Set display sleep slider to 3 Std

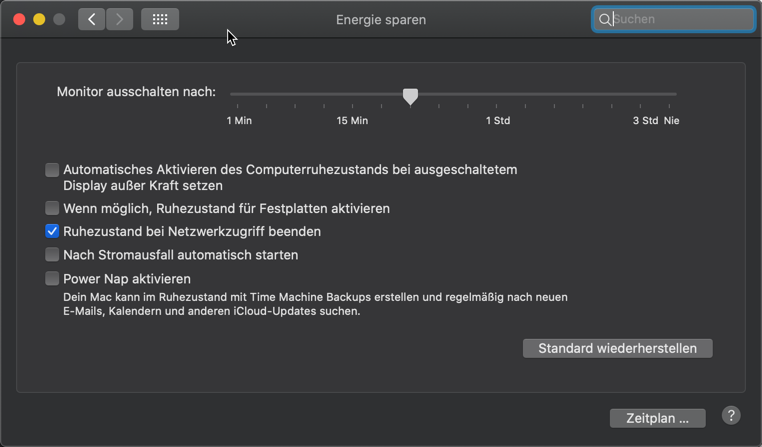(645, 95)
